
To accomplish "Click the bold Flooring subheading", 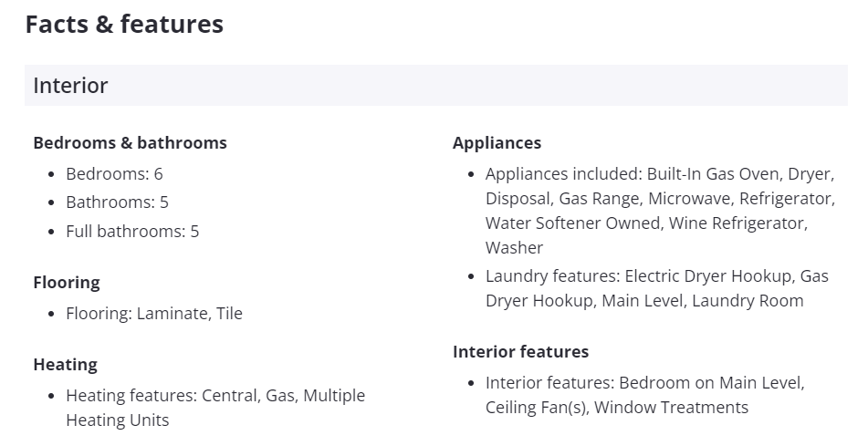I will tap(67, 283).
